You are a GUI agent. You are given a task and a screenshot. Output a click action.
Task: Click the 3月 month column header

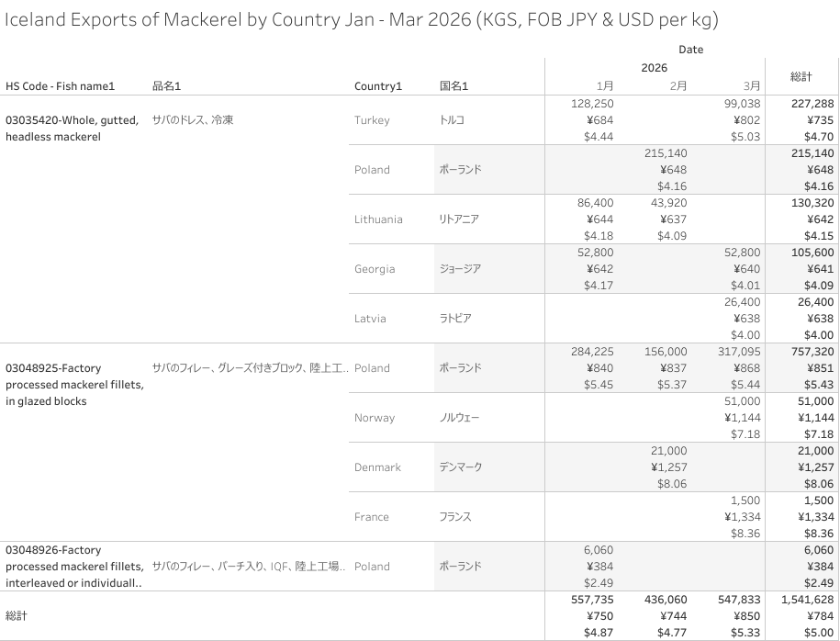coord(752,85)
